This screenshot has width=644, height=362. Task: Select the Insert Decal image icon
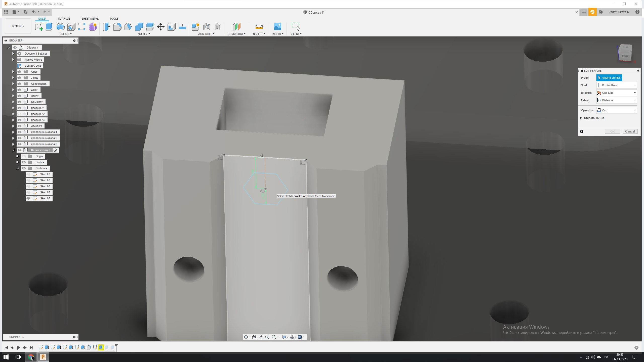coord(277,26)
